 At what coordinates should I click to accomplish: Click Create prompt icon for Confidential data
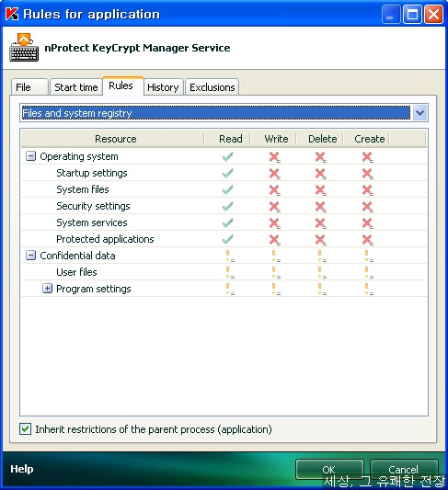[369, 256]
